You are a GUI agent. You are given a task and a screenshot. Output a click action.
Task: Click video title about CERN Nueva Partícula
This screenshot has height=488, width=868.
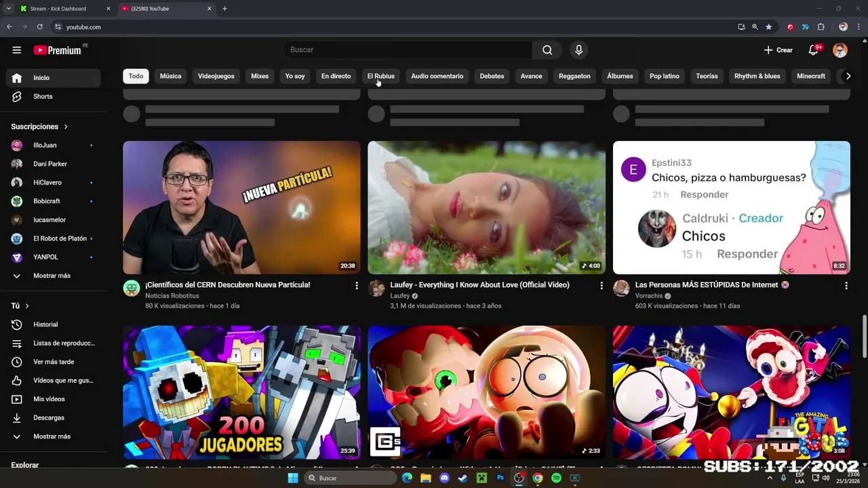pyautogui.click(x=228, y=285)
